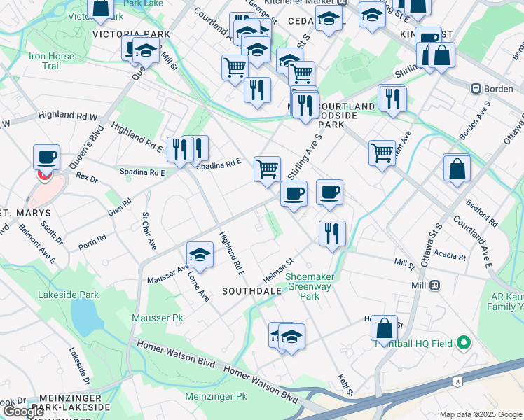524x420 pixels.
Task: Select the Mill transit station icon
Action: [434, 285]
